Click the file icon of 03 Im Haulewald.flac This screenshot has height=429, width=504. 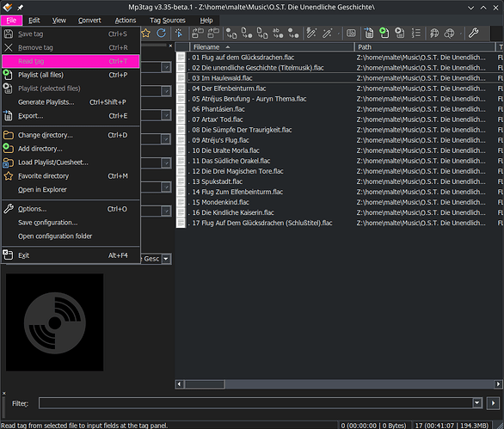(181, 78)
